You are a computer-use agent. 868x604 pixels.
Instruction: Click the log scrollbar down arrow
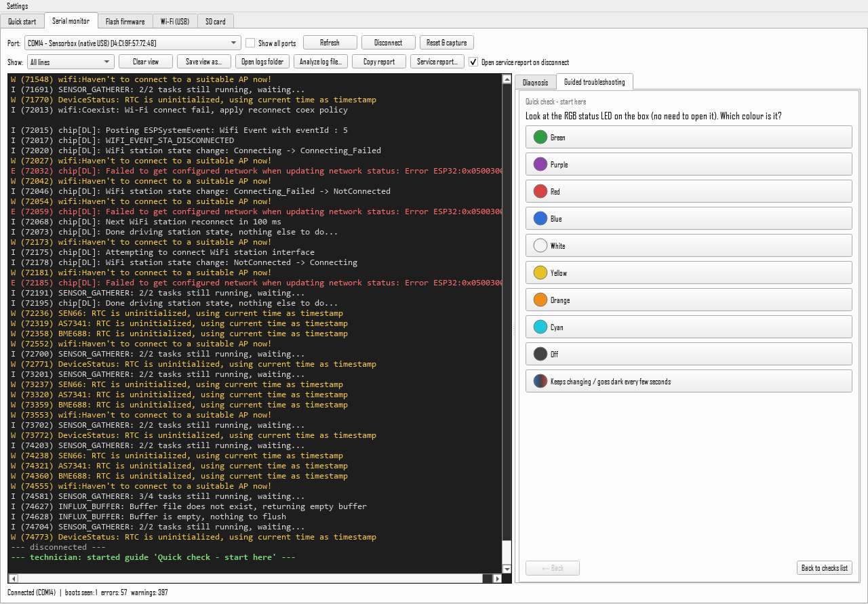[507, 569]
